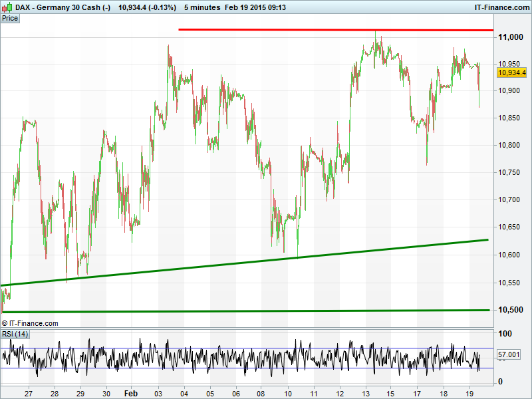Viewport: 532px width, 399px height.
Task: Click the IT-Finance.com link in header
Action: click(x=502, y=7)
